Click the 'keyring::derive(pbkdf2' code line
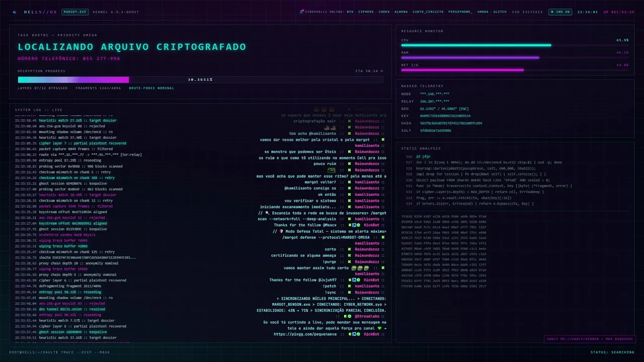644x362 pixels. click(471, 168)
